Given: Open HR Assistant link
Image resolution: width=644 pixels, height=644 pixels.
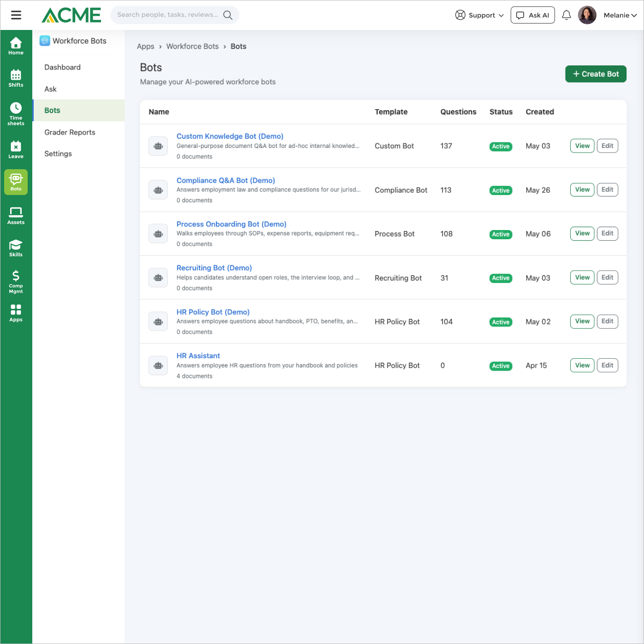Looking at the screenshot, I should click(x=198, y=356).
